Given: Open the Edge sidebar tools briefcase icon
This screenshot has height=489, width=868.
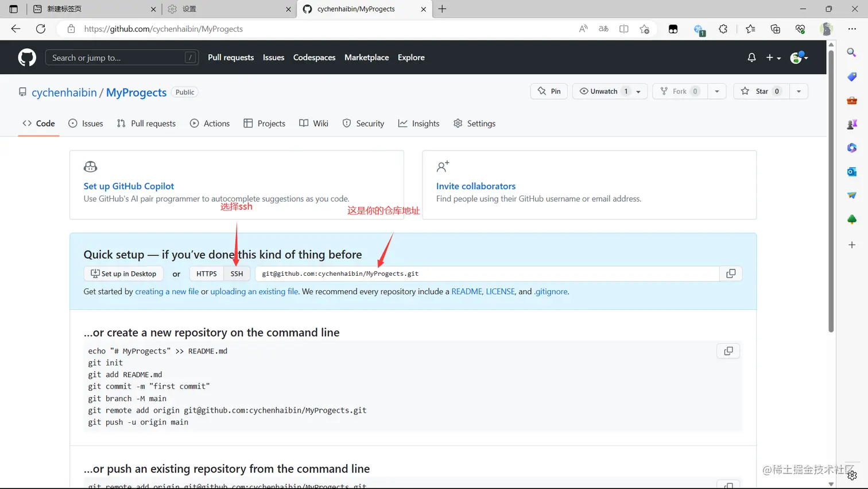Looking at the screenshot, I should [x=852, y=101].
